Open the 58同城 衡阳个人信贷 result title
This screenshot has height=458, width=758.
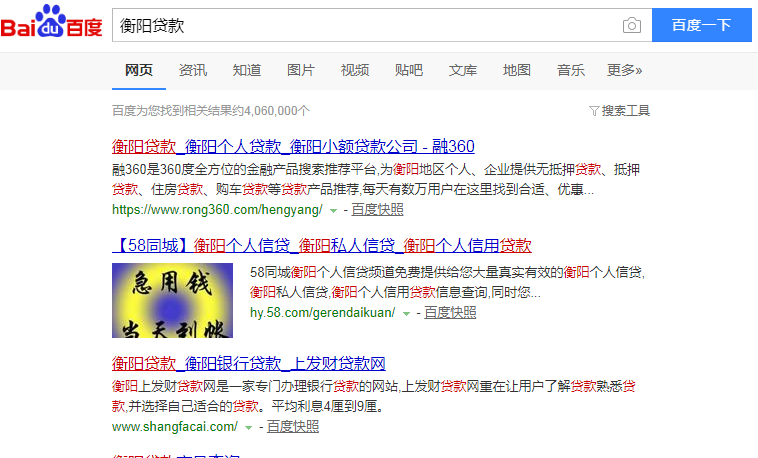[321, 245]
